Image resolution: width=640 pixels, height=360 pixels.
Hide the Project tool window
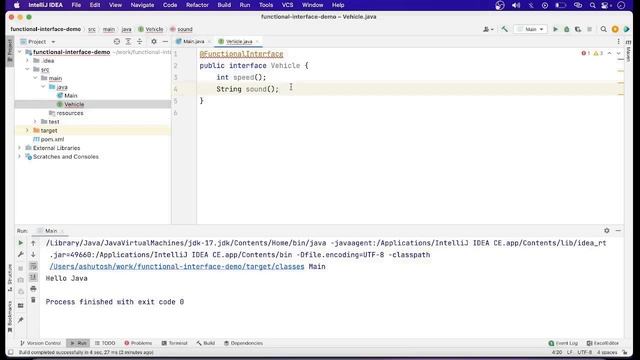165,42
